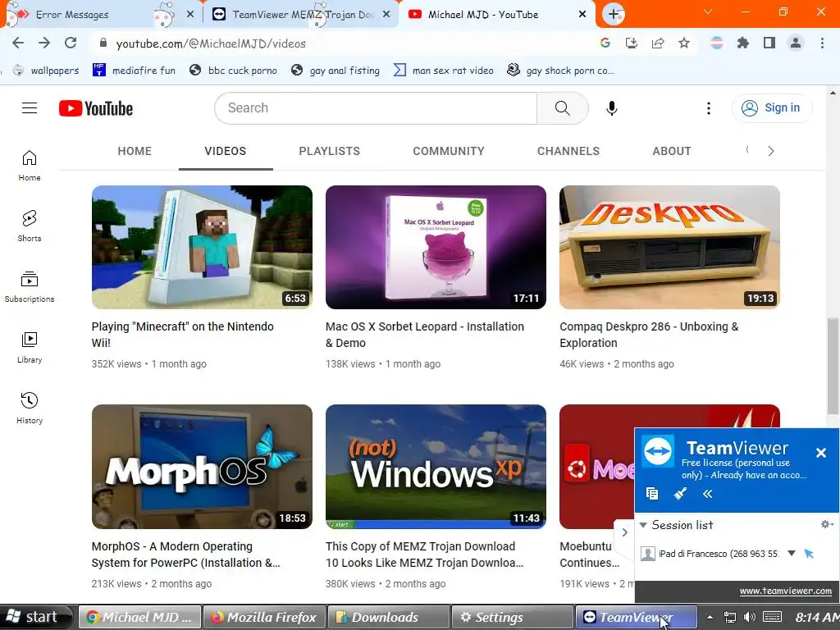Open the Minecraft on Nintendo Wii thumbnail

point(202,247)
